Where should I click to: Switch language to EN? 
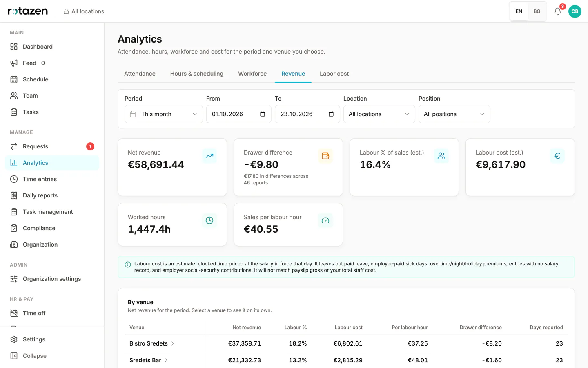pyautogui.click(x=519, y=11)
